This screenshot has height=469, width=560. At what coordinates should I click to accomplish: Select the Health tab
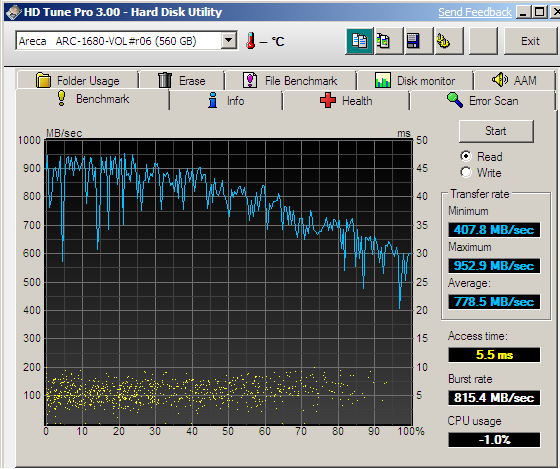pos(346,101)
